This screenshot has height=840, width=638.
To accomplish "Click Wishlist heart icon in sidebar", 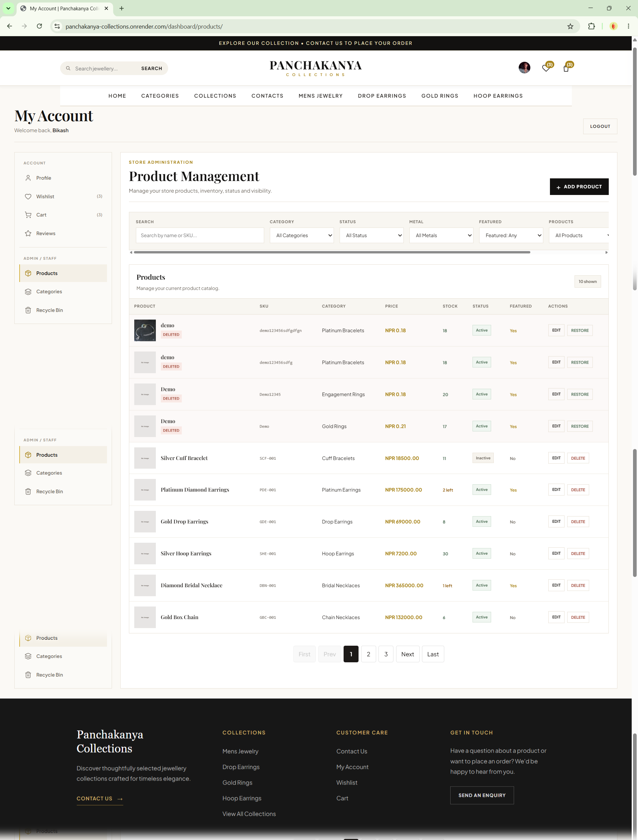I will [28, 196].
